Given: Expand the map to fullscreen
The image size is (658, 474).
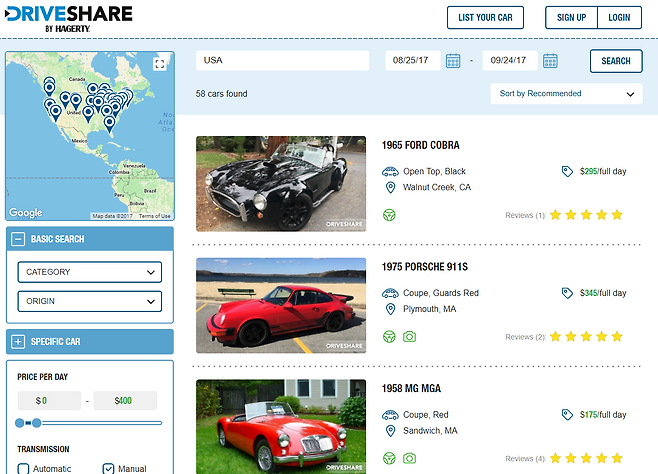Looking at the screenshot, I should 159,64.
